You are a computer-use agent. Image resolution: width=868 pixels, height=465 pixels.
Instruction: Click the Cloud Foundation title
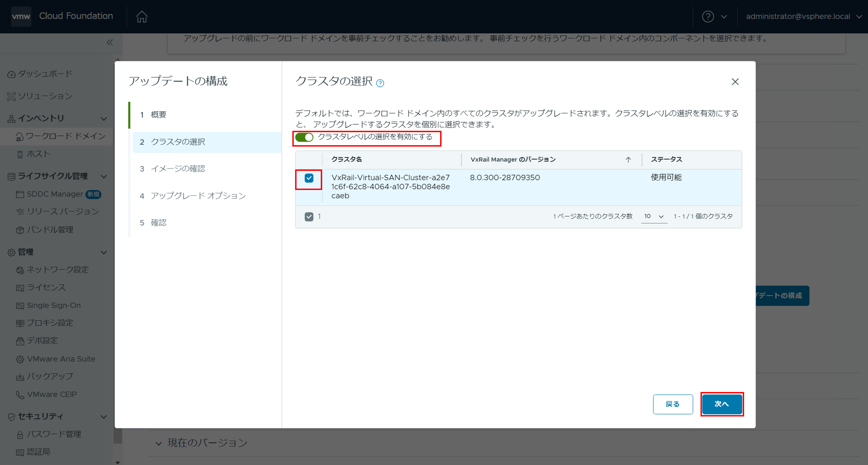point(76,16)
